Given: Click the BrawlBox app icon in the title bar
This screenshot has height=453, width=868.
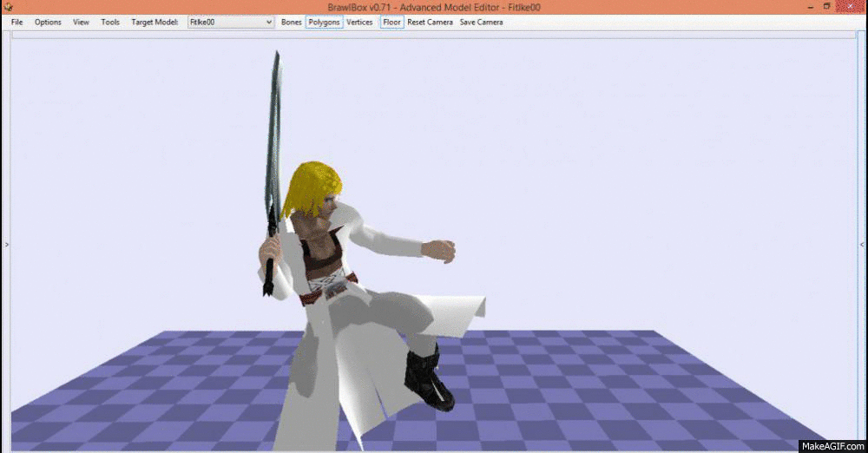Looking at the screenshot, I should click(x=9, y=7).
